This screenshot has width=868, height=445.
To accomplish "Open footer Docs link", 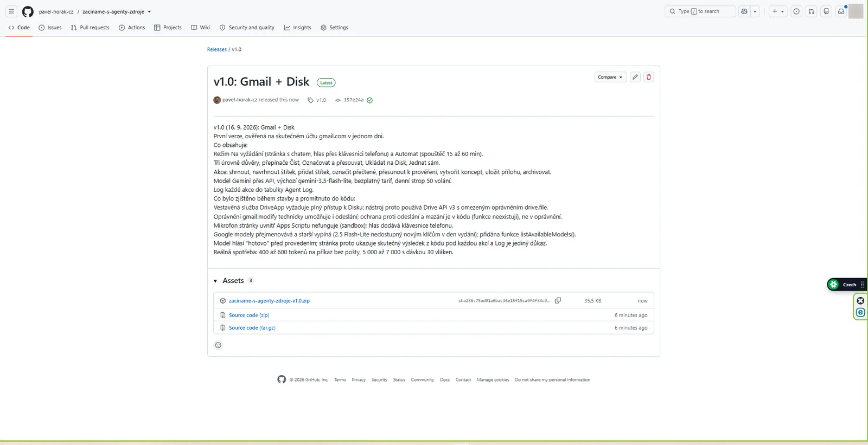I will pyautogui.click(x=445, y=380).
